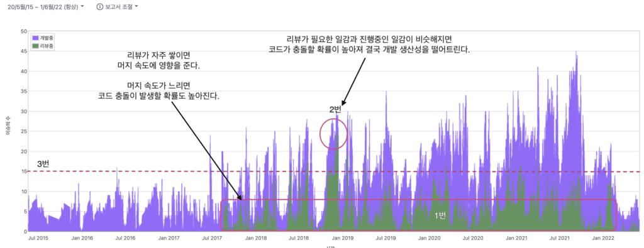Select the 리뷰중 legend label
This screenshot has height=248, width=644.
[47, 46]
